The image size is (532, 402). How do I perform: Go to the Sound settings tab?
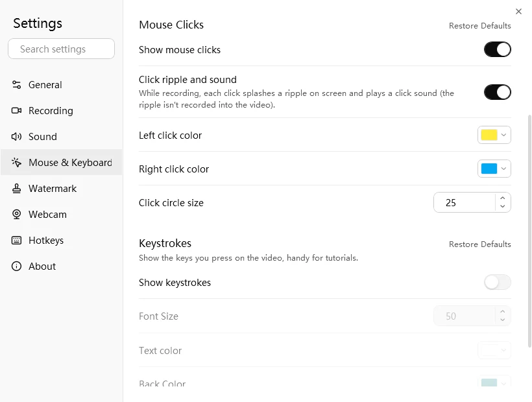tap(62, 137)
